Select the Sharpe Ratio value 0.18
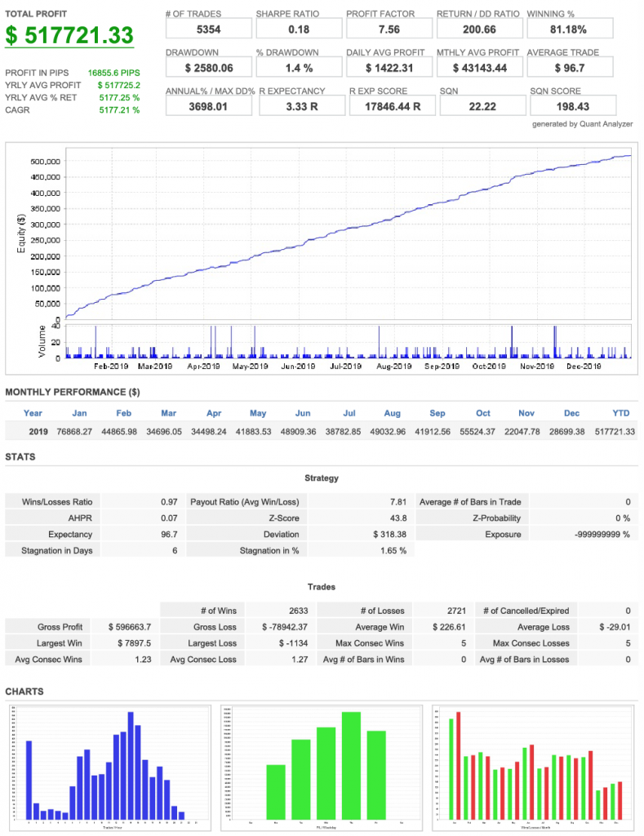The height and width of the screenshot is (836, 644). pos(299,29)
